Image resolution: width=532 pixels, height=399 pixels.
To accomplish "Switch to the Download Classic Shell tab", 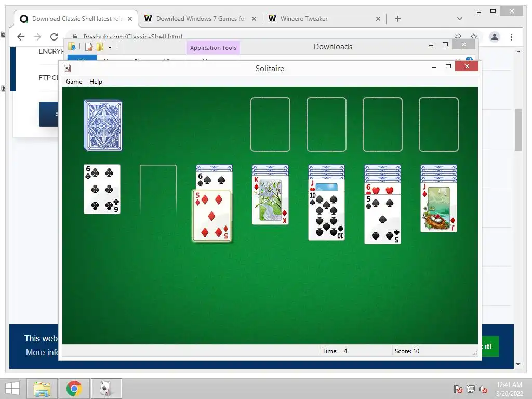I will [x=76, y=19].
